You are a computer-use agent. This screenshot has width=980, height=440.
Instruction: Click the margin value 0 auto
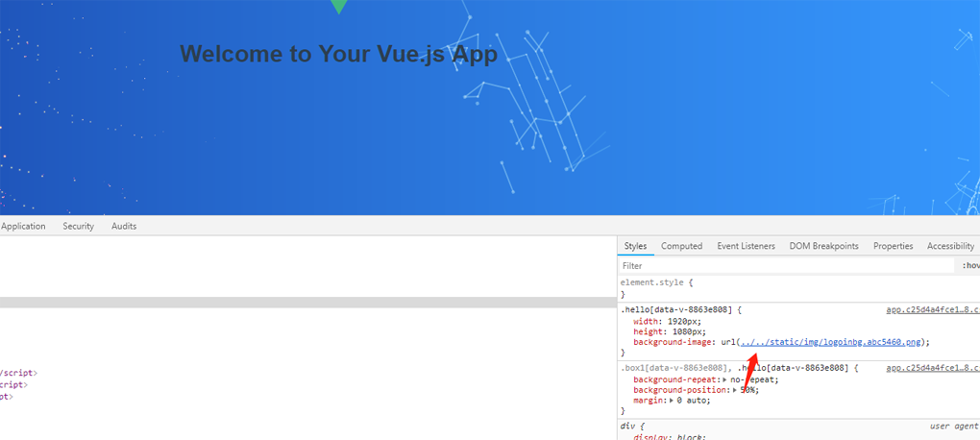[x=694, y=401]
